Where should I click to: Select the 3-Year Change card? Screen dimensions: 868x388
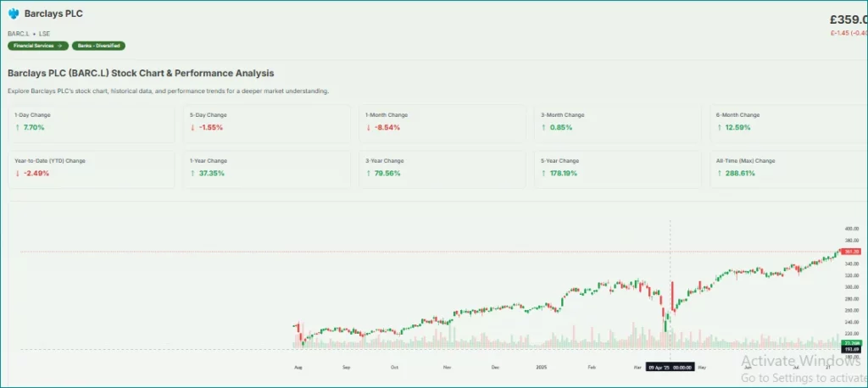coord(442,169)
